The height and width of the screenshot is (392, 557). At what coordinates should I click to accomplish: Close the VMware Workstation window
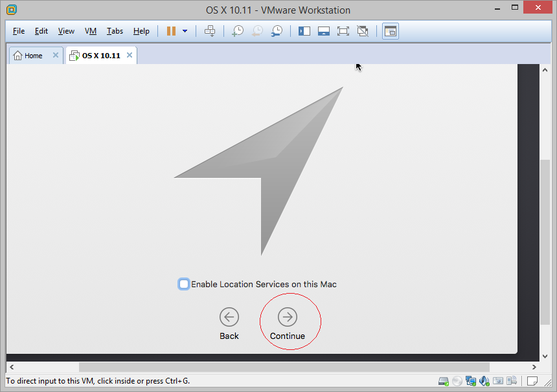[538, 8]
